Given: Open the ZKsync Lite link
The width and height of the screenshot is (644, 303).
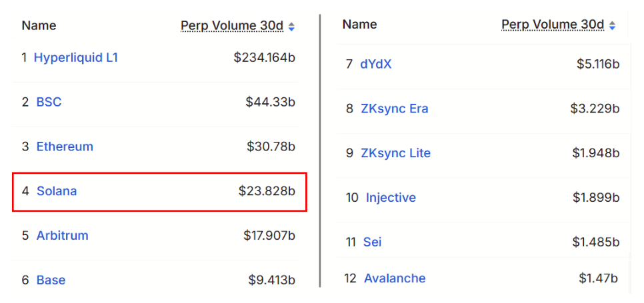Looking at the screenshot, I should point(396,153).
